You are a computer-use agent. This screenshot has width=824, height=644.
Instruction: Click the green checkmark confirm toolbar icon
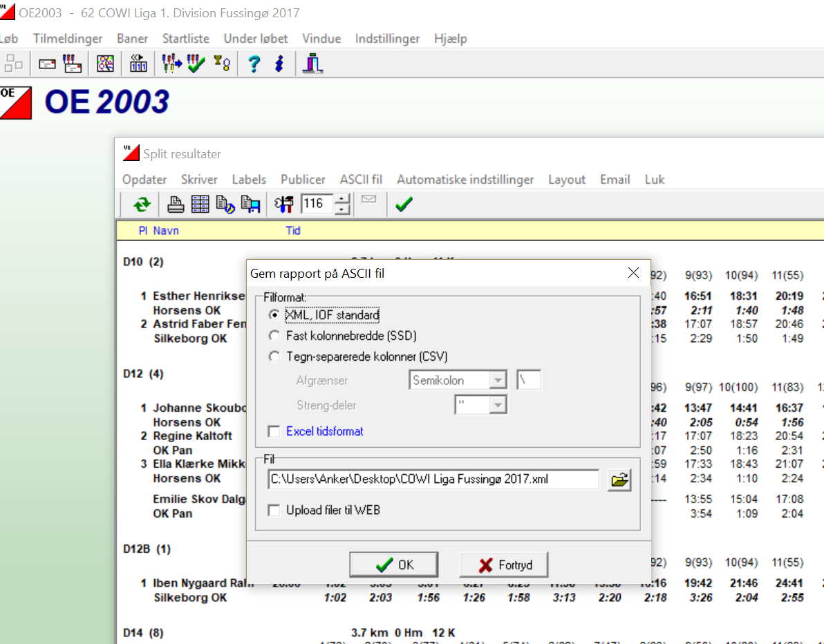pyautogui.click(x=404, y=205)
